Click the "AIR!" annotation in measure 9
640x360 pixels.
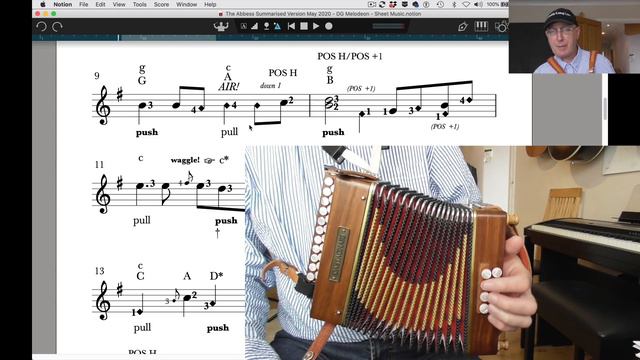pos(229,87)
